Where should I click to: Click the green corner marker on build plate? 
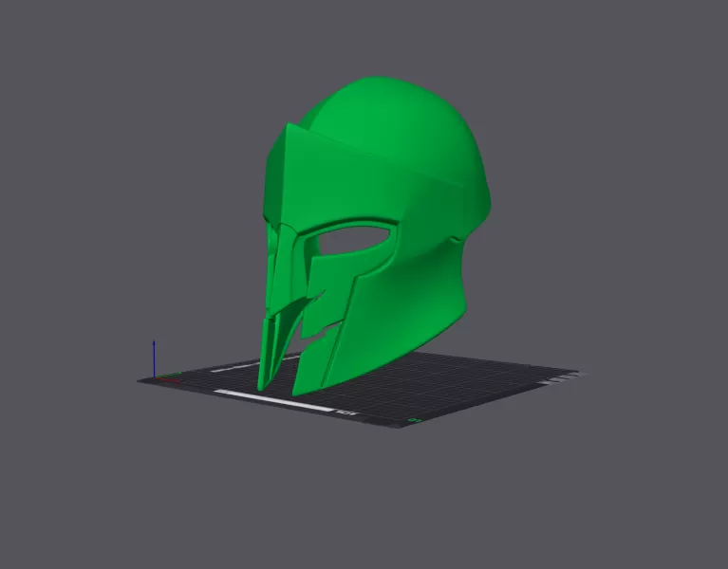click(x=413, y=418)
